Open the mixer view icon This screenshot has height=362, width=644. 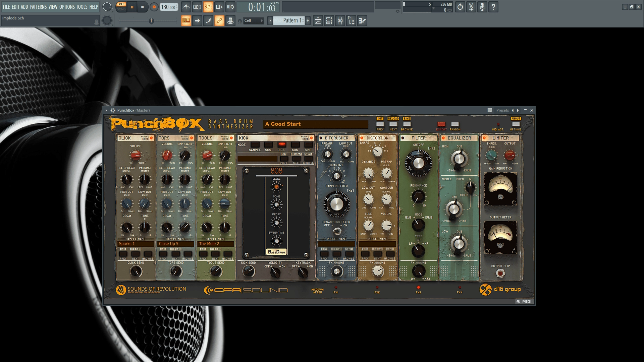click(x=340, y=21)
